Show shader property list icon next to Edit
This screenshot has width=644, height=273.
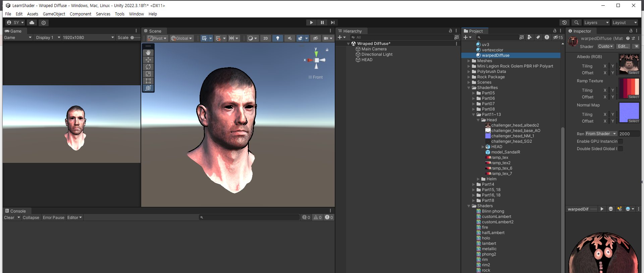636,46
